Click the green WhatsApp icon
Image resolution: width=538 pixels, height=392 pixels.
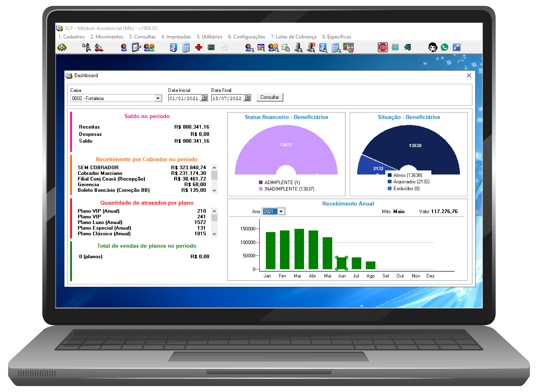coord(444,47)
